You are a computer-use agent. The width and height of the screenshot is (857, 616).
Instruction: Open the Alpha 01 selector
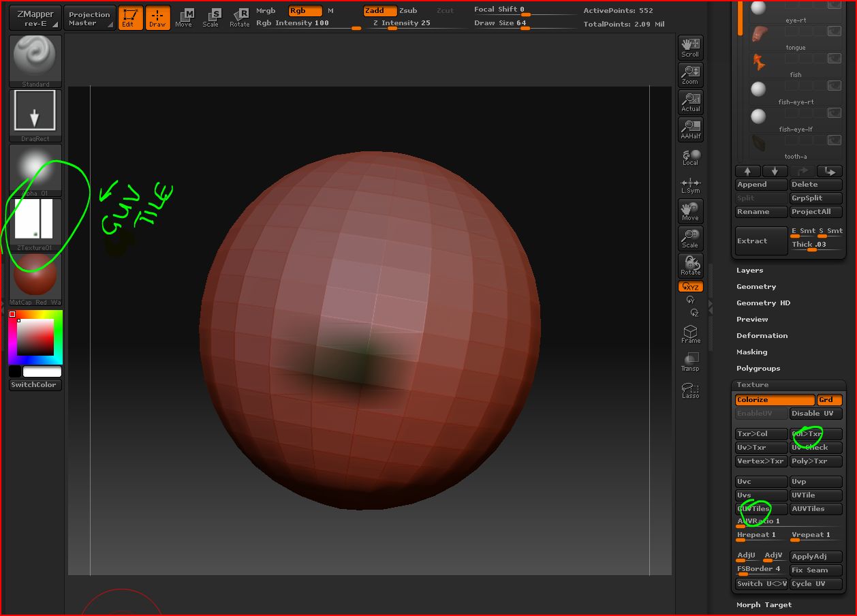click(35, 170)
